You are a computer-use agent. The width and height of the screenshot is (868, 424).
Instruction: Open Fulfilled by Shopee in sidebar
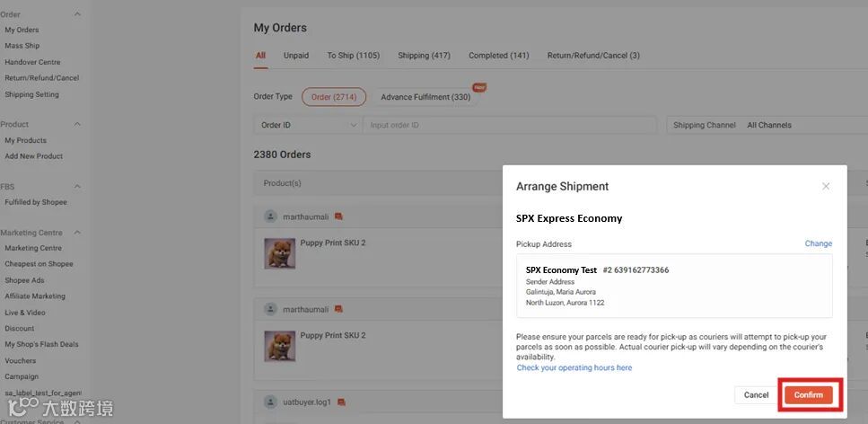[35, 202]
